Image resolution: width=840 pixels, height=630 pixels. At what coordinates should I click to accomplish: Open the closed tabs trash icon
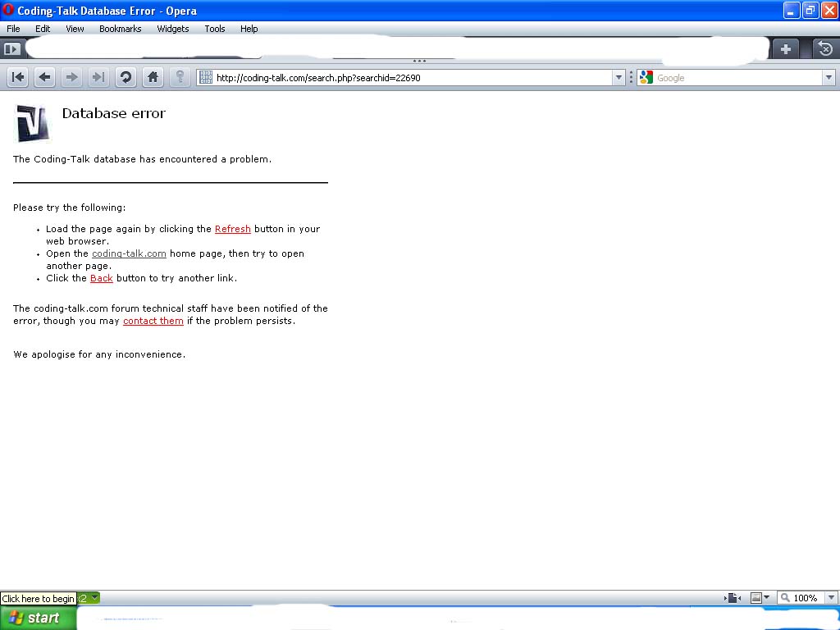(825, 49)
